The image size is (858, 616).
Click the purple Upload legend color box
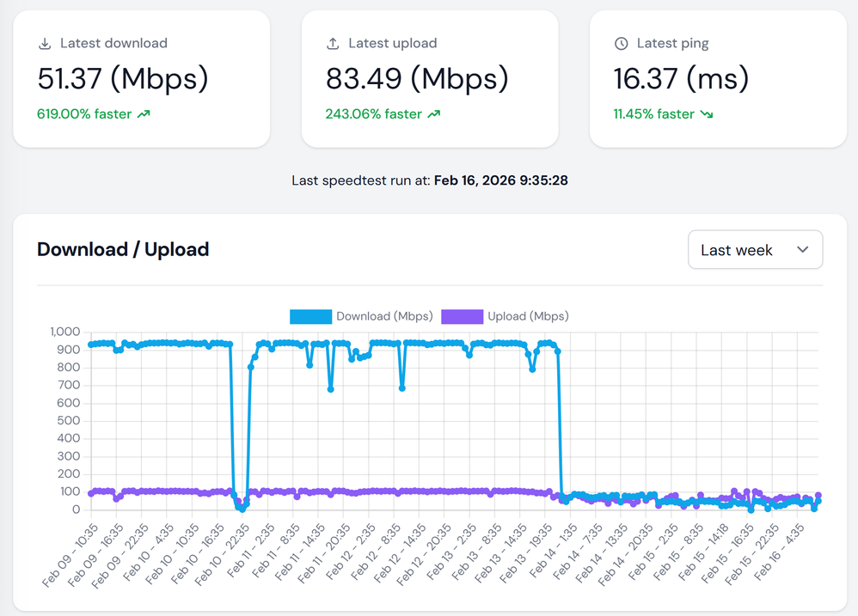pos(462,316)
